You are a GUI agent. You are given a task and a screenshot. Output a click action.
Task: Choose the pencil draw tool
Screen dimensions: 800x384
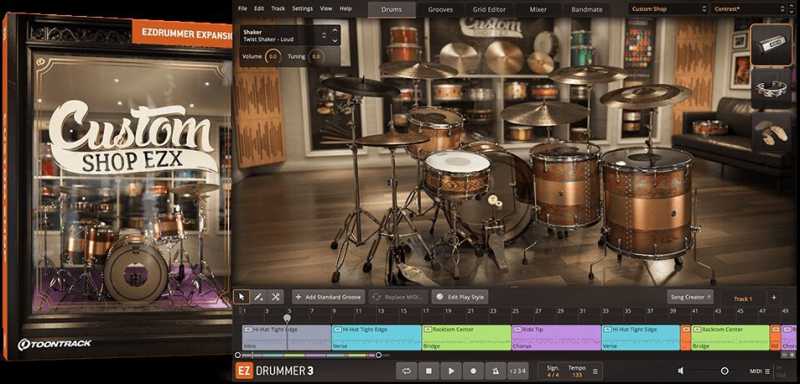click(x=259, y=297)
